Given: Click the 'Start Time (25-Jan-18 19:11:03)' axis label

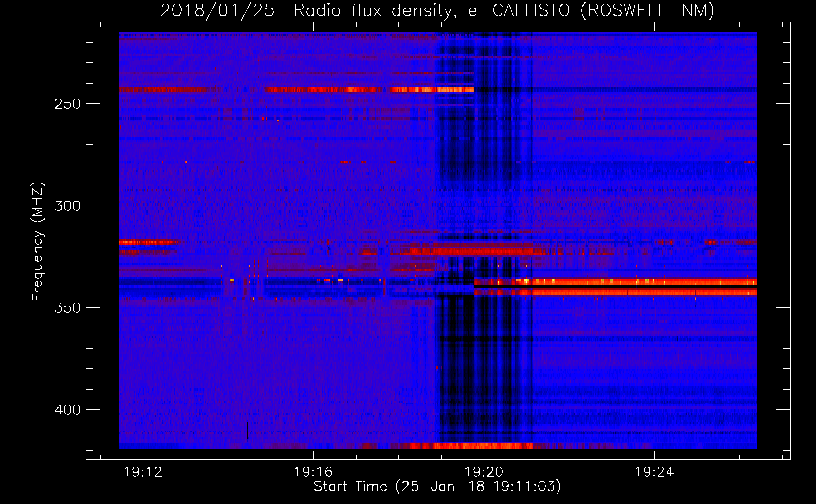Looking at the screenshot, I should coord(437,487).
